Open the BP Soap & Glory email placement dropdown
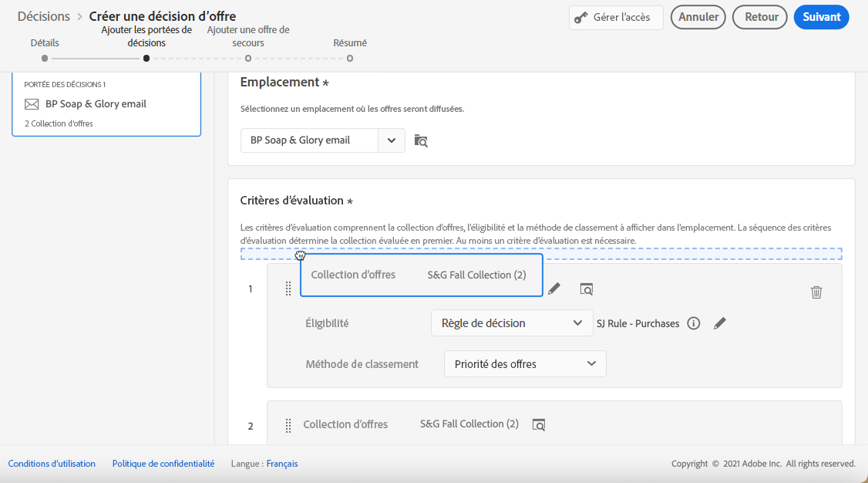This screenshot has height=483, width=868. [392, 140]
